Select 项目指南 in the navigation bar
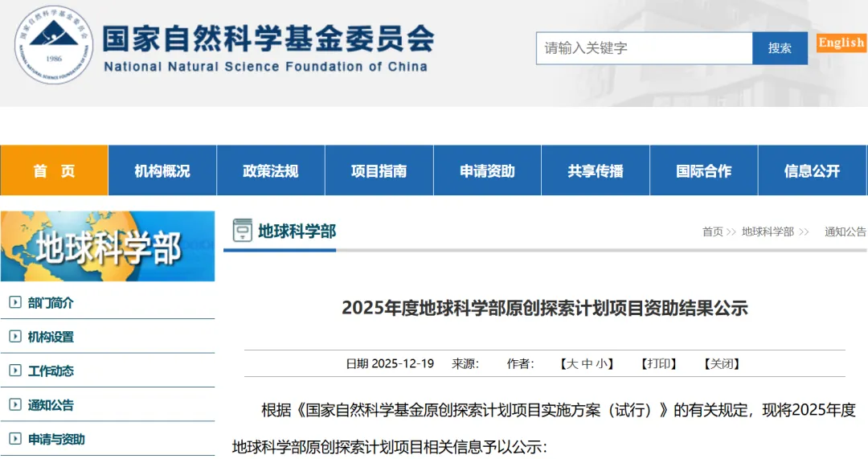 pos(379,170)
